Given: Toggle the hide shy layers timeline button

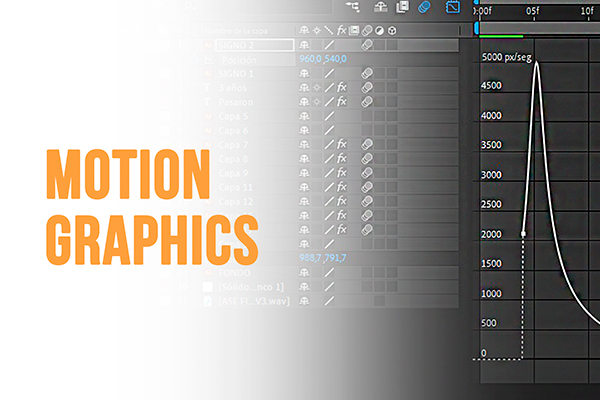Looking at the screenshot, I should 380,7.
